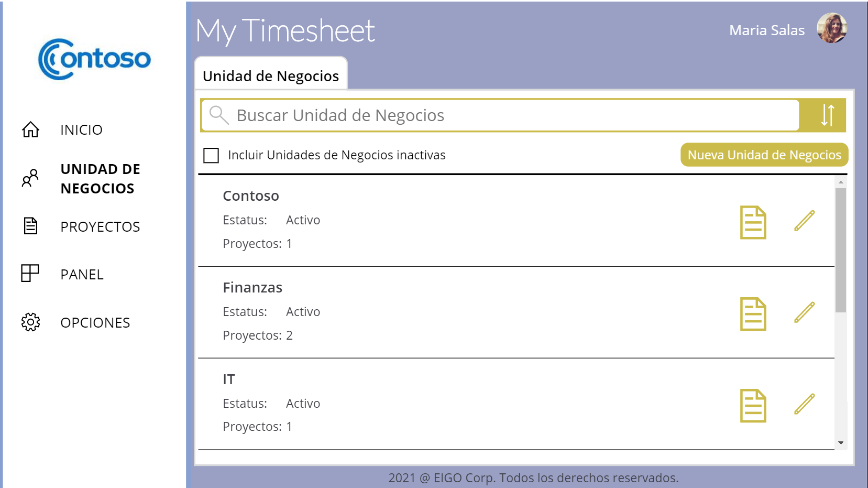Edit IT using the pencil icon
Viewport: 868px width, 488px height.
[x=804, y=404]
